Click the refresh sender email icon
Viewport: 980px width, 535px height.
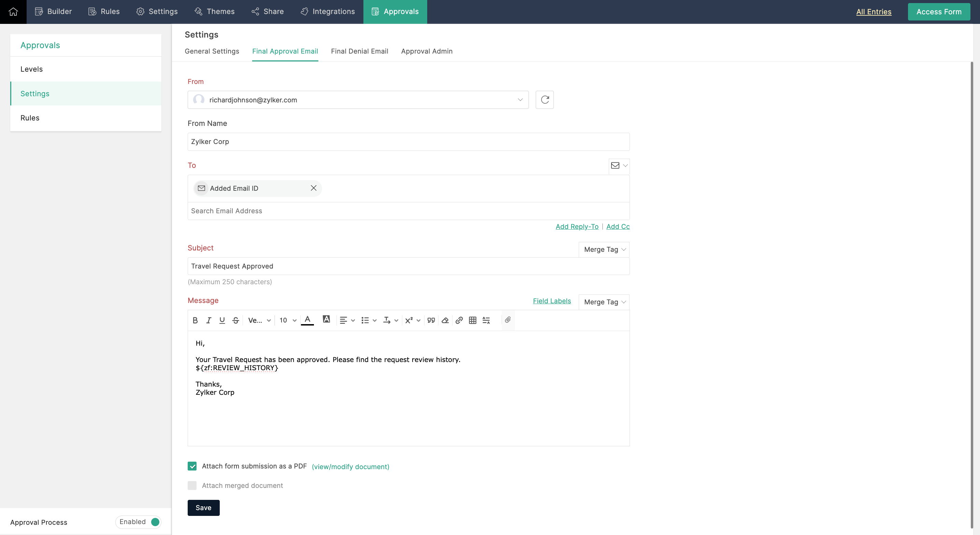[x=545, y=100]
